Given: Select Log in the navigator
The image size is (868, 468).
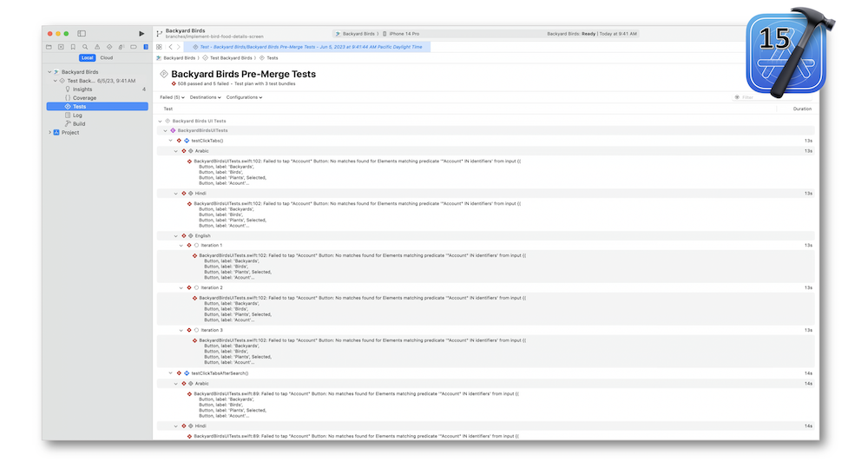Looking at the screenshot, I should click(x=77, y=115).
